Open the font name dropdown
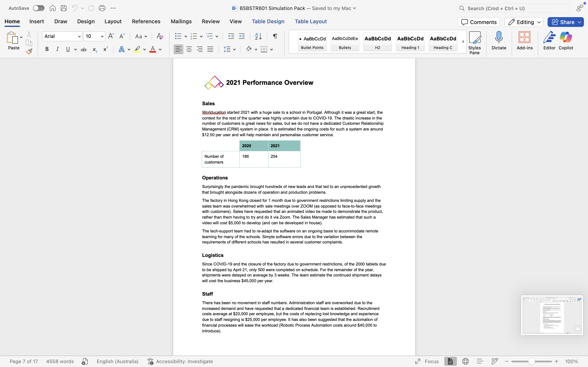Viewport: 588px width, 367px height. 79,36
